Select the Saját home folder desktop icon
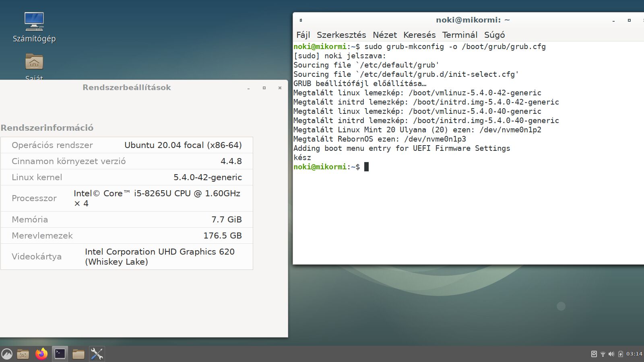Image resolution: width=644 pixels, height=362 pixels. click(34, 66)
